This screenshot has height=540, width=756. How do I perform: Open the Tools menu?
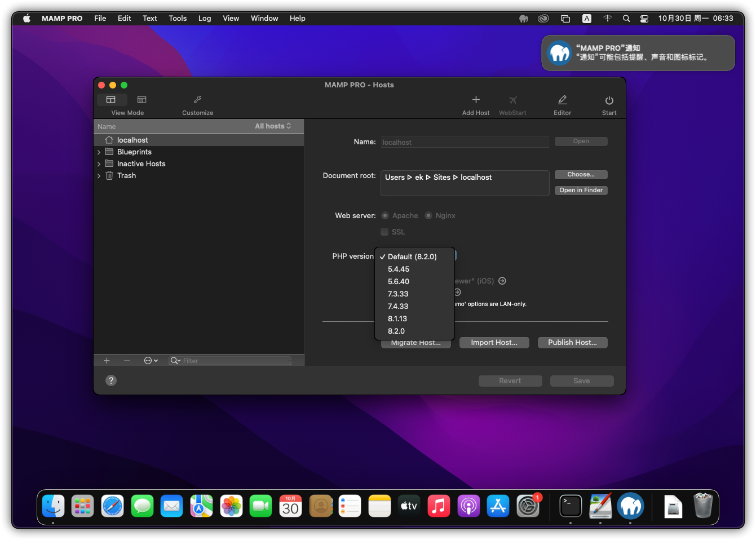tap(178, 19)
